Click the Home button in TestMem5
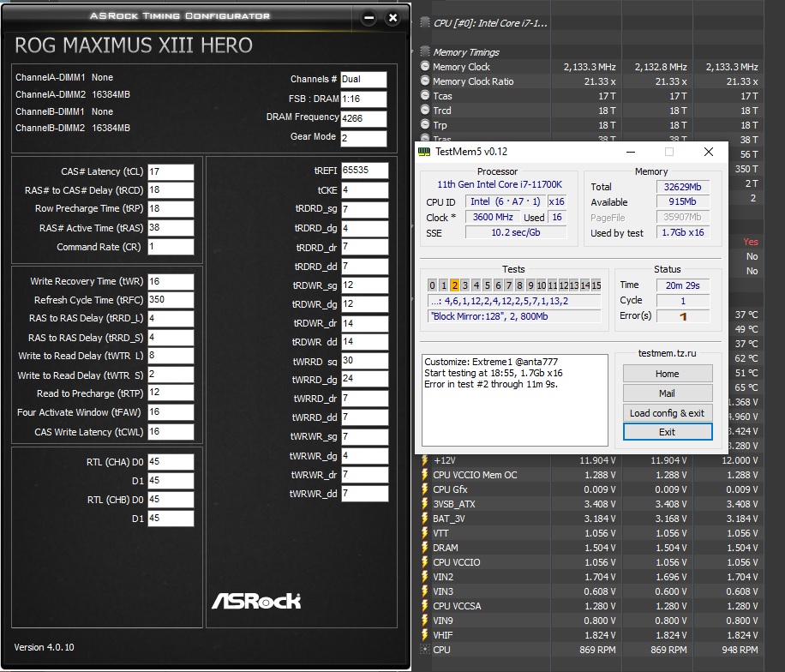785x672 pixels. pos(668,374)
